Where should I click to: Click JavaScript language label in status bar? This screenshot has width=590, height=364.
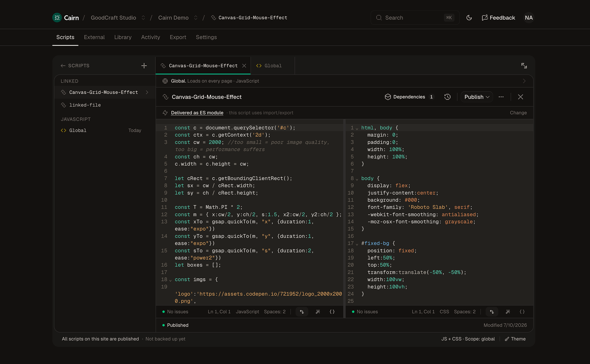coord(247,312)
